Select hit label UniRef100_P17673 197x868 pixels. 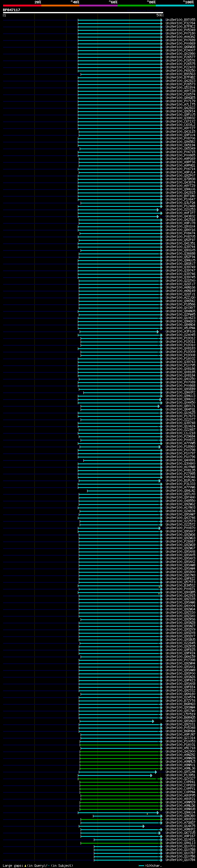point(180,416)
